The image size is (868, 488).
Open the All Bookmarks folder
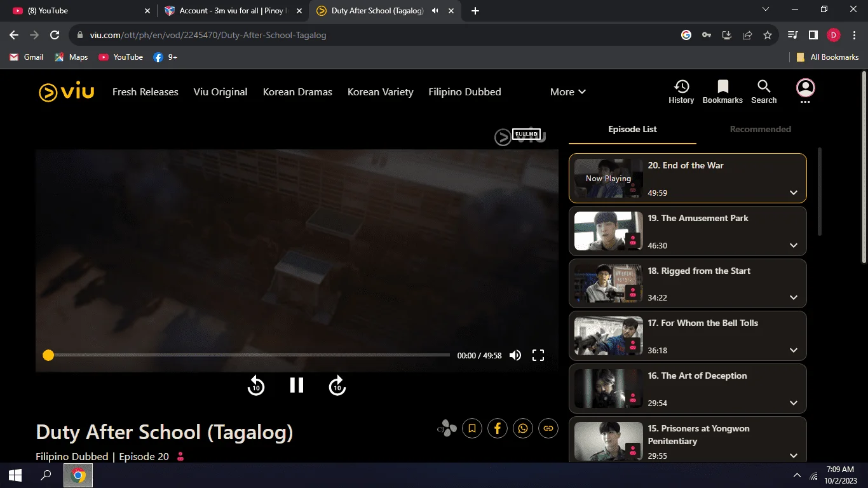pos(827,57)
